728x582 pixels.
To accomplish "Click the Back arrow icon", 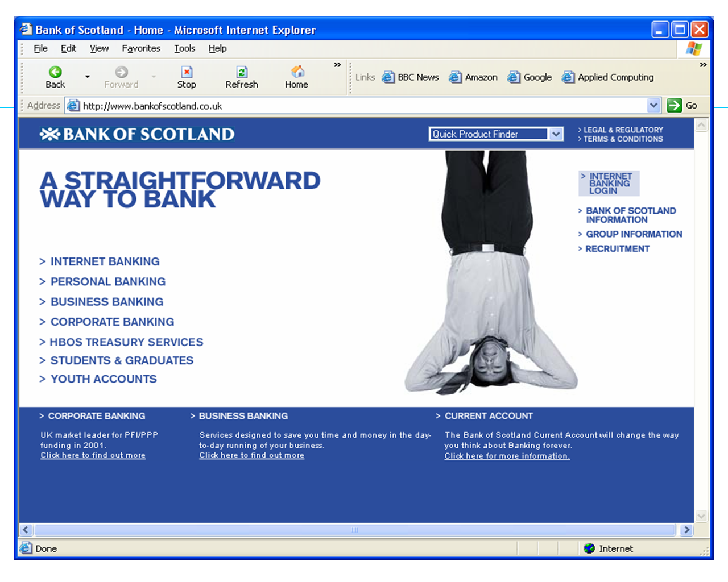I will click(55, 72).
